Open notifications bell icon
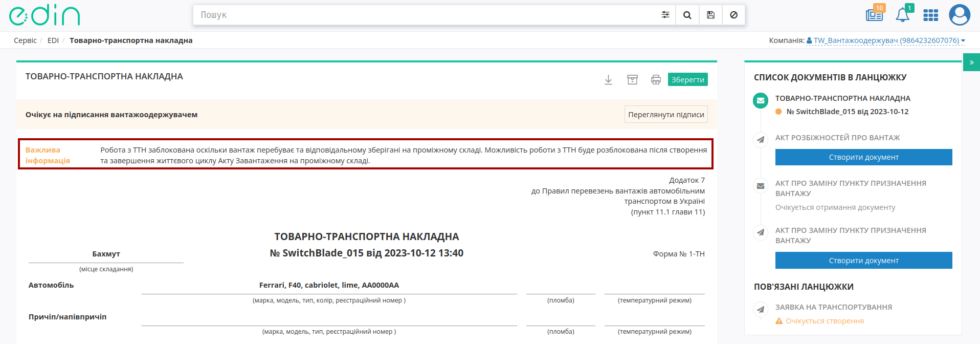The width and height of the screenshot is (980, 344). 903,14
